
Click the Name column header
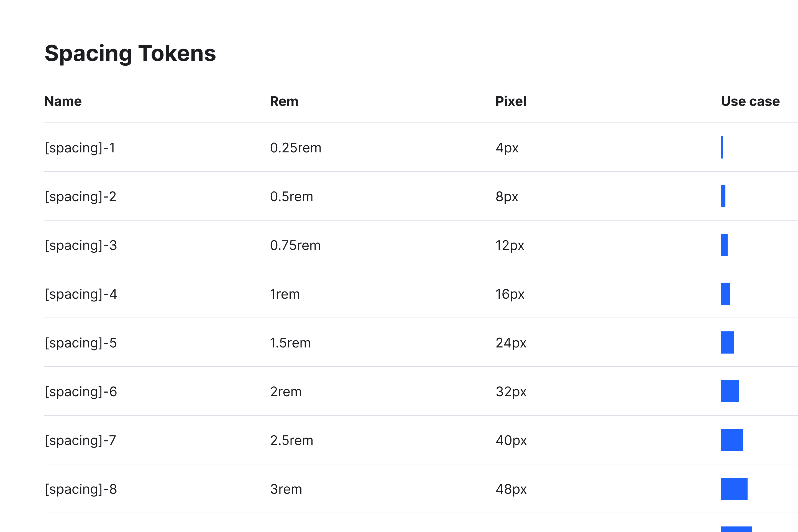(63, 101)
